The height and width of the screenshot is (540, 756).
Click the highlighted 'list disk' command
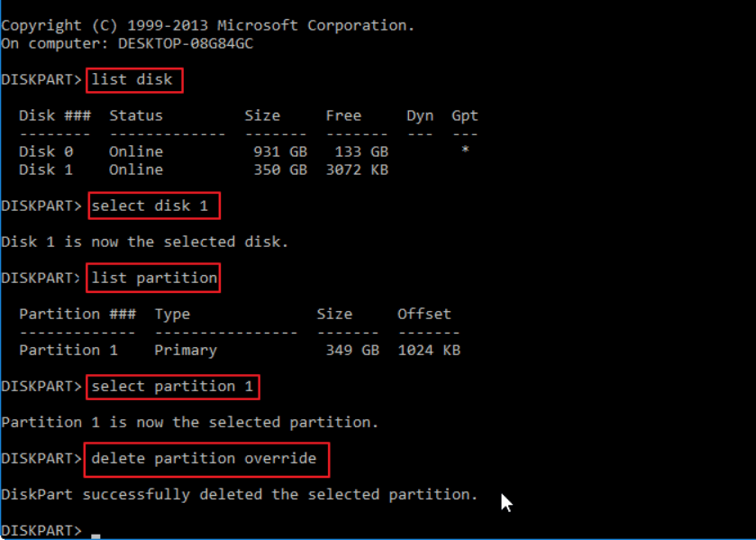[135, 79]
